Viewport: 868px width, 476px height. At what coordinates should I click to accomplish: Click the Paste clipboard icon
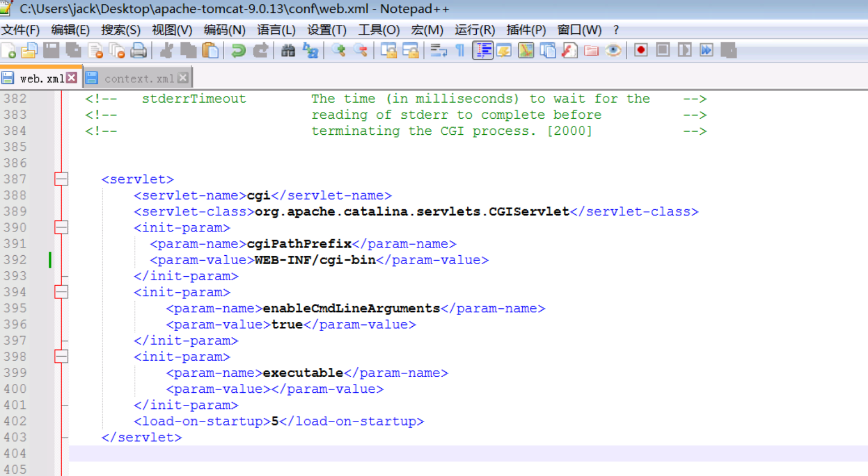(x=210, y=50)
